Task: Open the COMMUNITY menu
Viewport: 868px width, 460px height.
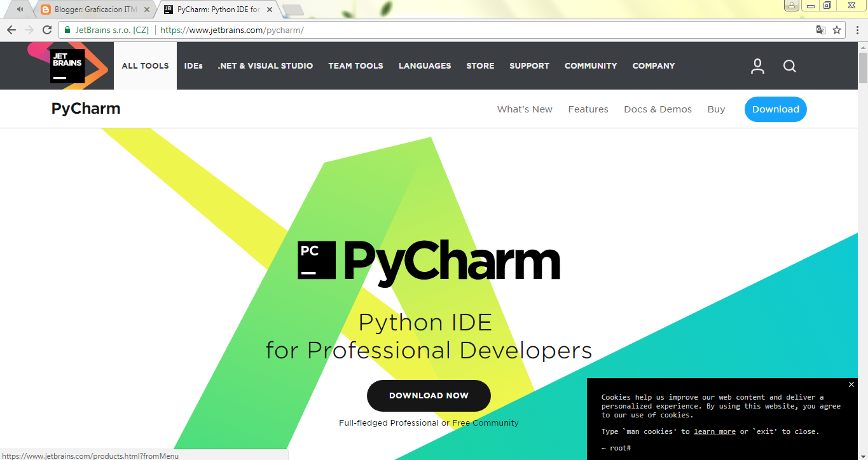Action: pos(591,65)
